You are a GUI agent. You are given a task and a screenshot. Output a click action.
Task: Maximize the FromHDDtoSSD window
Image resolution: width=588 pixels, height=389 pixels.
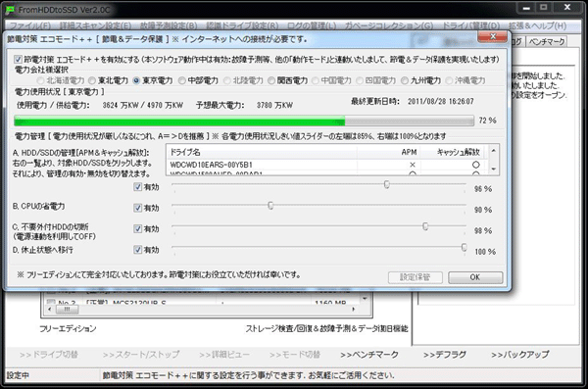coord(543,8)
